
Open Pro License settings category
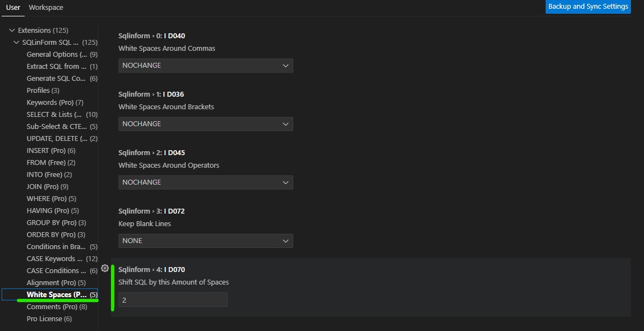[50, 318]
